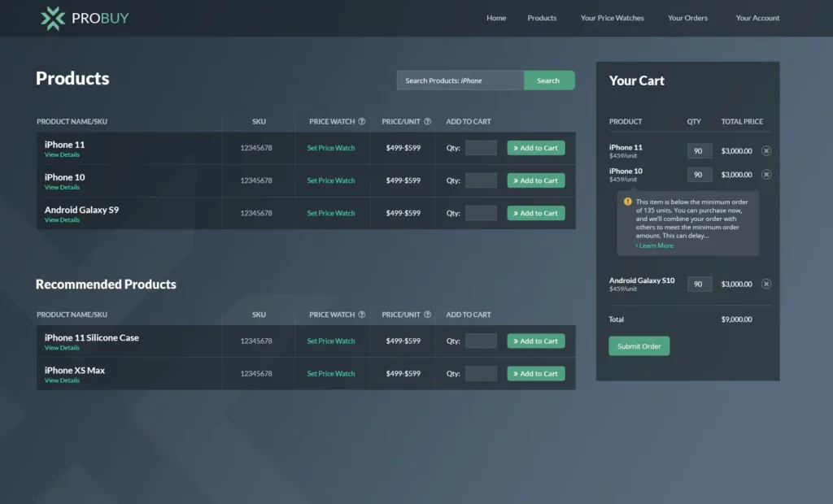Select the cart Total amount $9,000.00
This screenshot has width=833, height=504.
coord(736,319)
